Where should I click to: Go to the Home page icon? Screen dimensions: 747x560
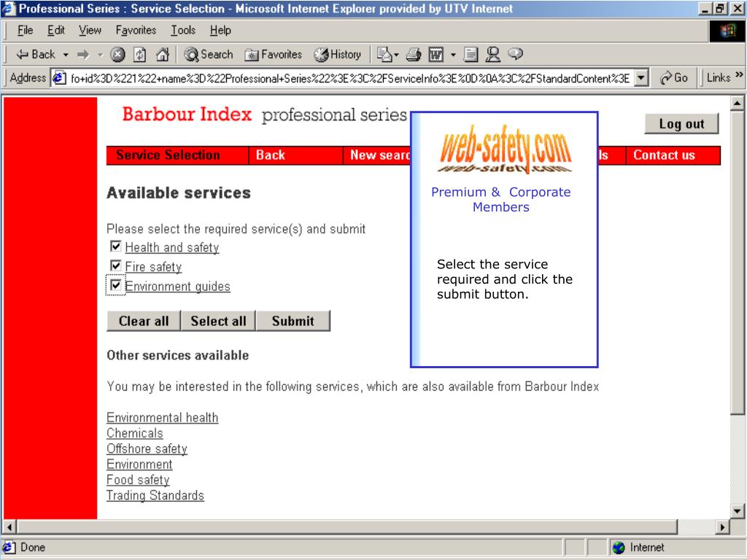pos(163,55)
